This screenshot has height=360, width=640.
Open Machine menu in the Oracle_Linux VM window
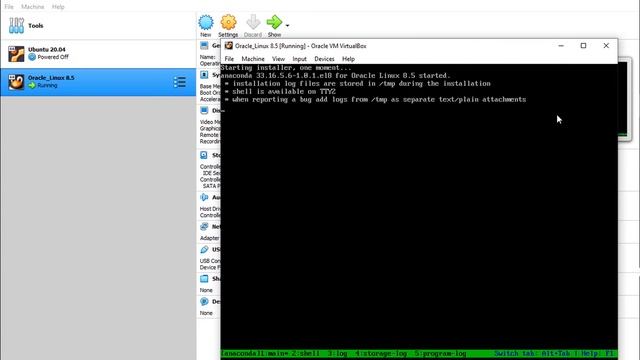pos(253,59)
